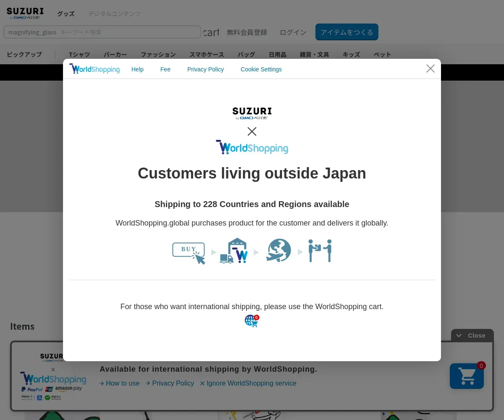Viewport: 504px width, 420px height.
Task: Open 無料会員登録 registration link
Action: [247, 32]
